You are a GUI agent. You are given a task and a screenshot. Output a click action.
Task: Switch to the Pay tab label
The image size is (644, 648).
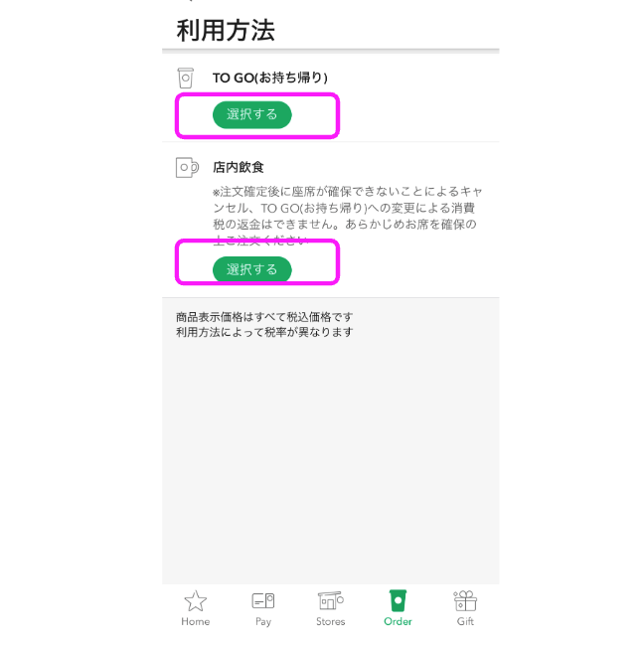coord(263,622)
